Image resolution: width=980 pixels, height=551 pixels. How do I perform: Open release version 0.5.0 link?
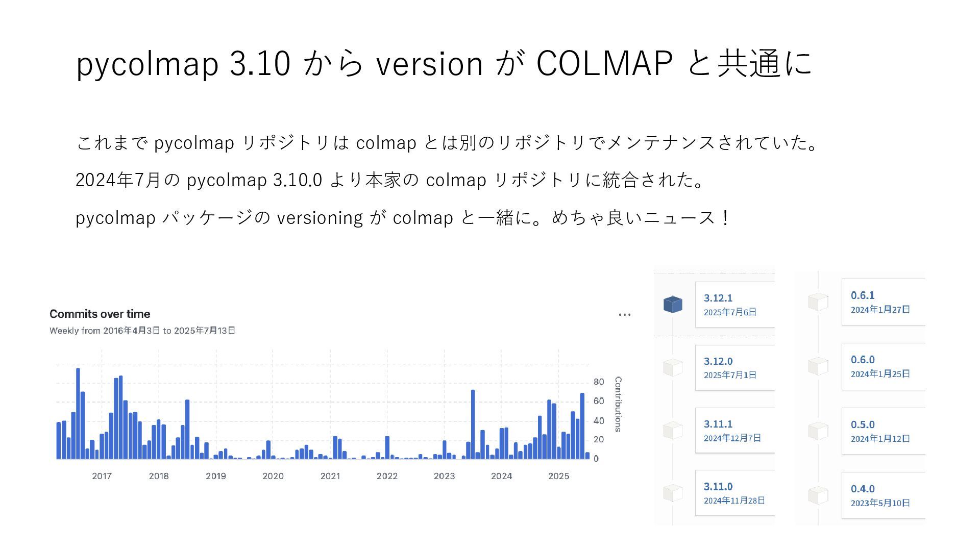pos(863,424)
